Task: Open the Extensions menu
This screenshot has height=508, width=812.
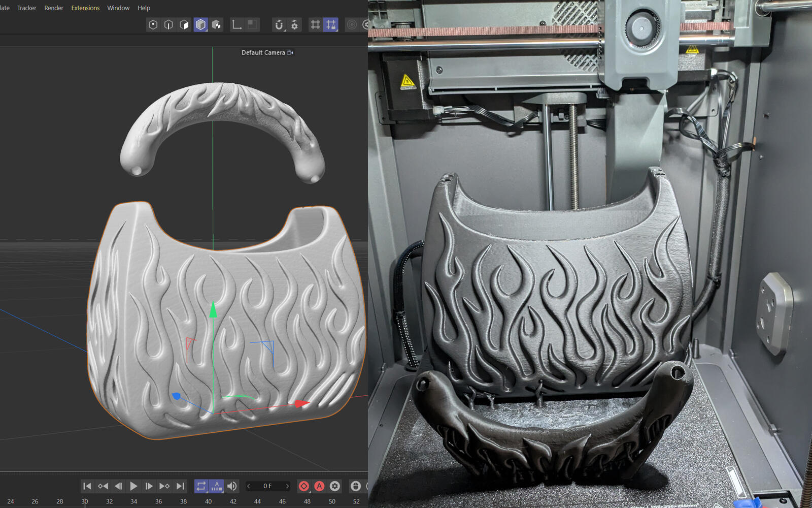Action: point(85,8)
